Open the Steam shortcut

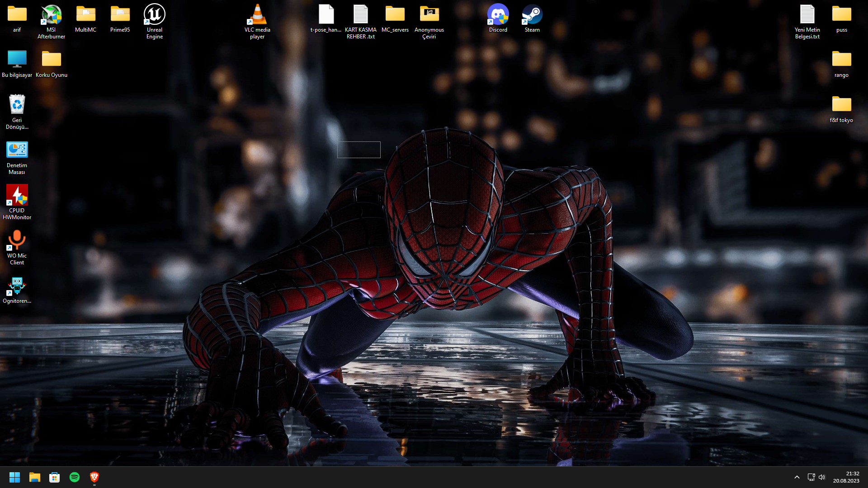point(532,14)
